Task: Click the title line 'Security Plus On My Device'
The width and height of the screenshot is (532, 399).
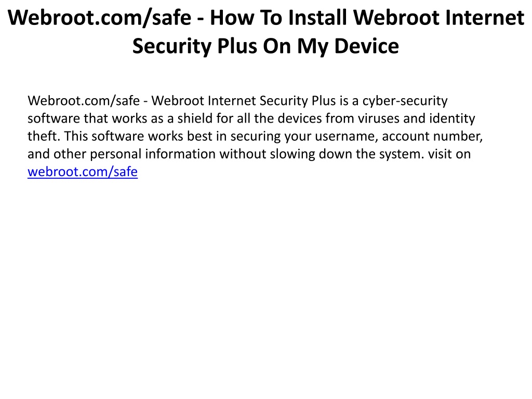Action: click(x=265, y=46)
